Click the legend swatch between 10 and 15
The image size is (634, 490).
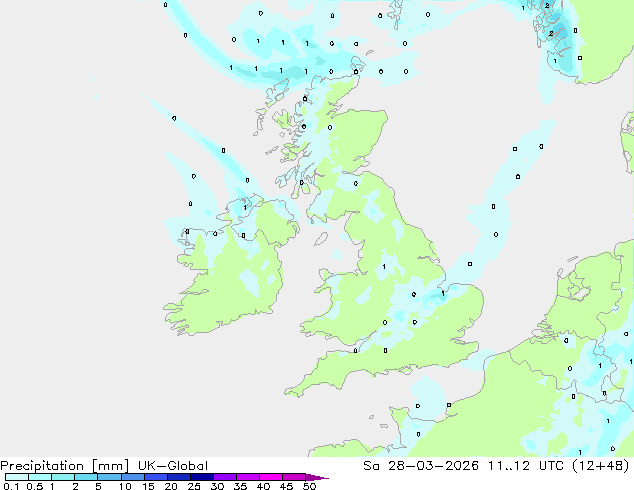click(133, 477)
